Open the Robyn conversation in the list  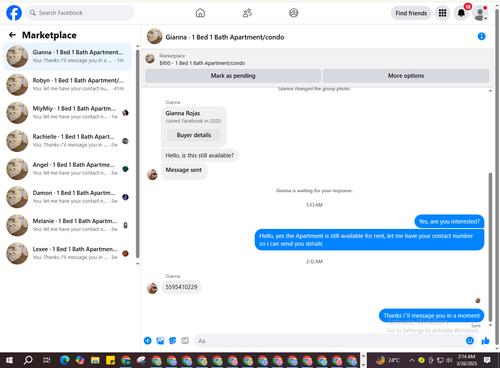tap(67, 85)
